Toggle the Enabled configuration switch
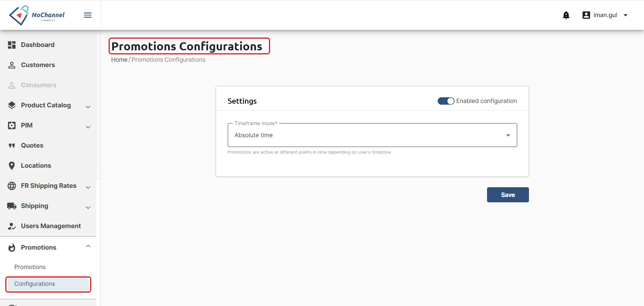The height and width of the screenshot is (306, 644). [x=446, y=101]
